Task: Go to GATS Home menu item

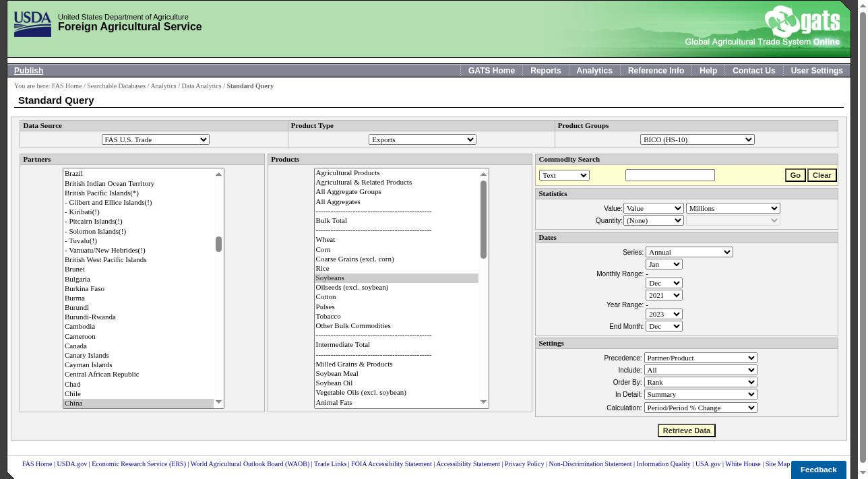Action: 491,71
